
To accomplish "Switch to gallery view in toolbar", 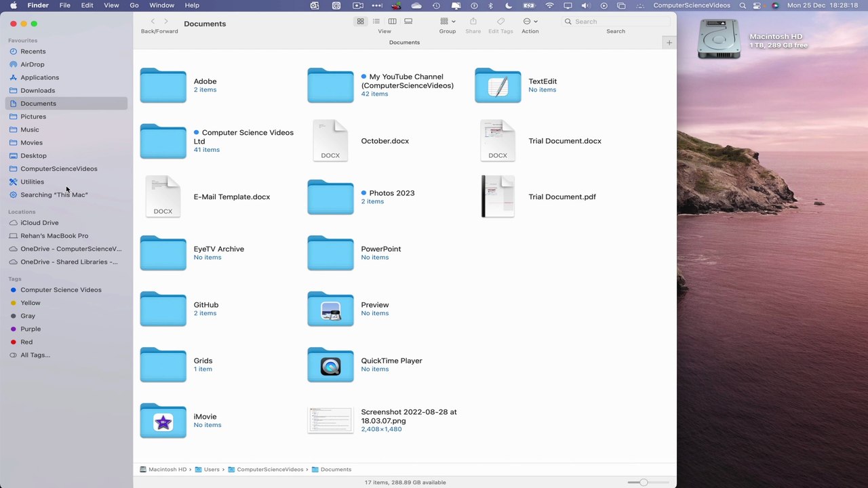I will tap(408, 22).
